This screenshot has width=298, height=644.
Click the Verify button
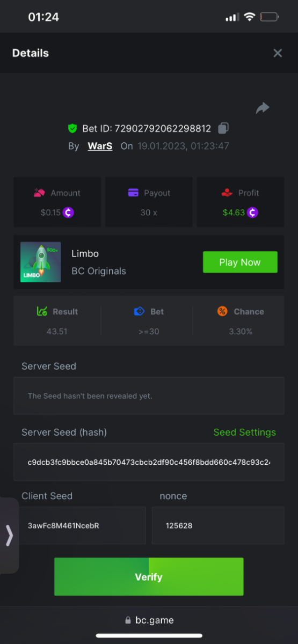tap(149, 577)
